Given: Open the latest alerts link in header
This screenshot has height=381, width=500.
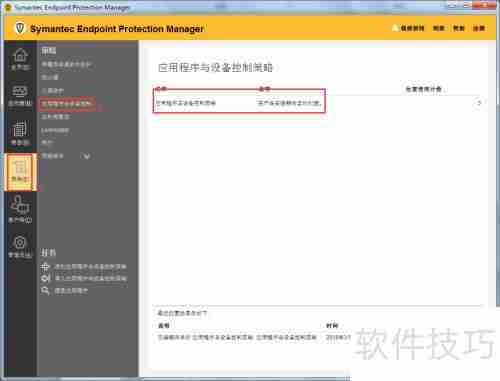Looking at the screenshot, I should click(x=412, y=28).
